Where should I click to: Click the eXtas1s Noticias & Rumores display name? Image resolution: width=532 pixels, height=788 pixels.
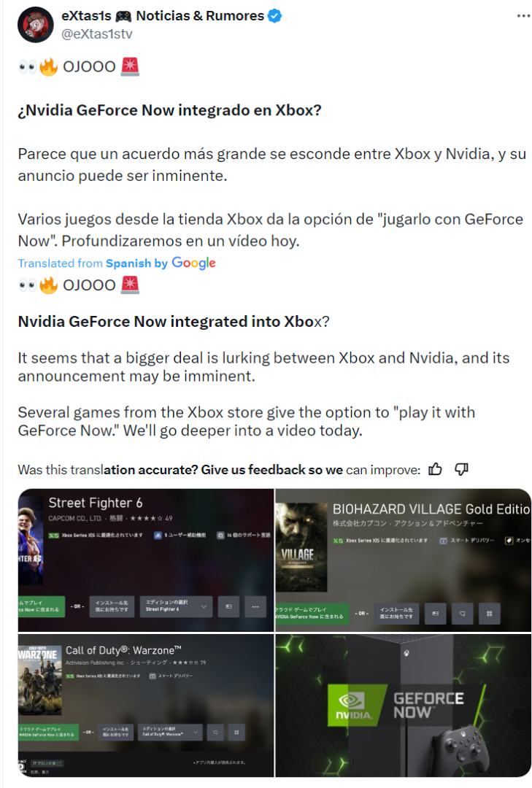[x=163, y=16]
